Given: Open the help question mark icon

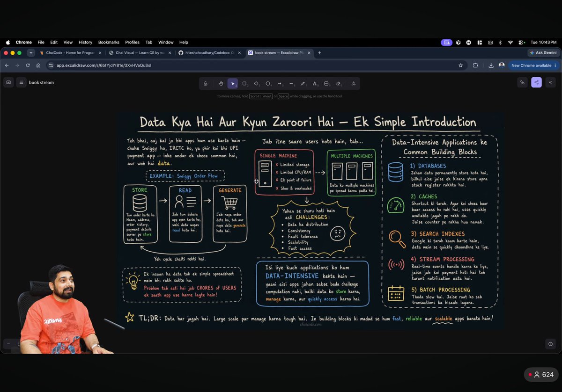Looking at the screenshot, I should [x=550, y=344].
